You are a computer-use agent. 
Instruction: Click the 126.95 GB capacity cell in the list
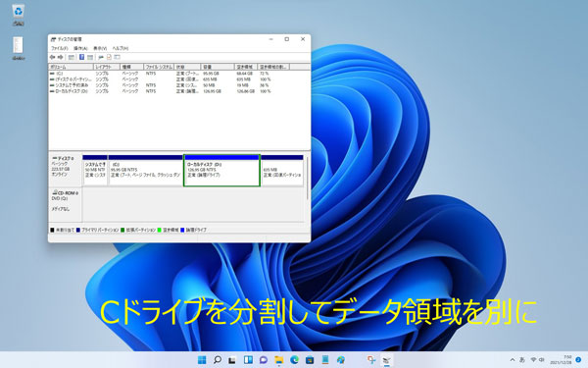(x=212, y=91)
